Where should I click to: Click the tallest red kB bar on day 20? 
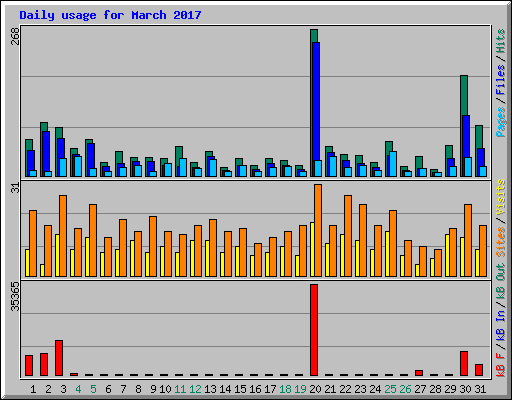coord(314,330)
